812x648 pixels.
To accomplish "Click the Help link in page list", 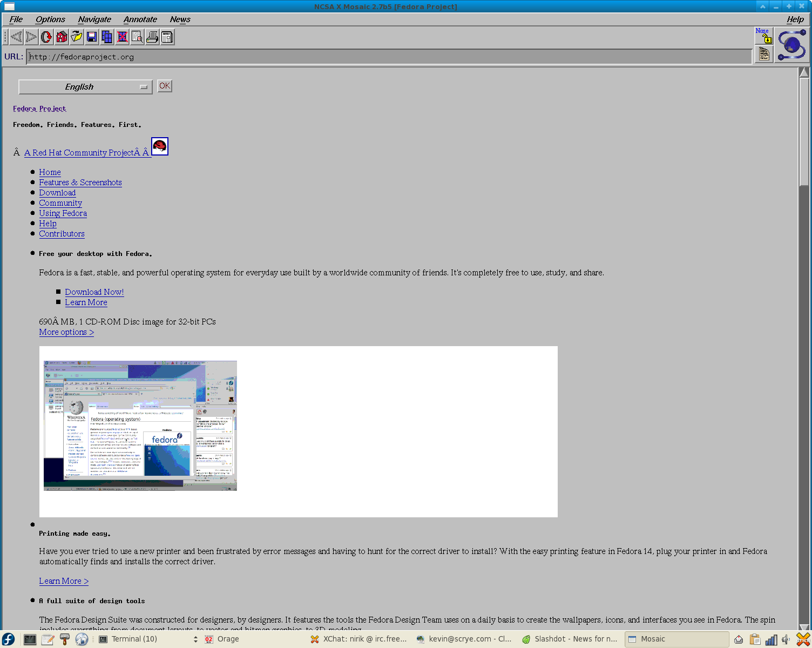I will (48, 224).
